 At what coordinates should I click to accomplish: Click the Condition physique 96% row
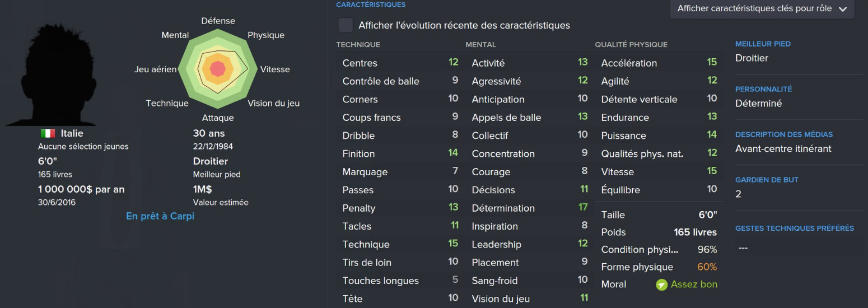click(659, 250)
